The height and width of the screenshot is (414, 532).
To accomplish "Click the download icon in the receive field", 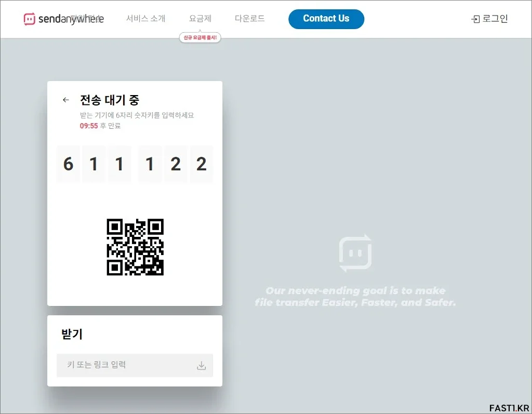I will click(x=201, y=366).
